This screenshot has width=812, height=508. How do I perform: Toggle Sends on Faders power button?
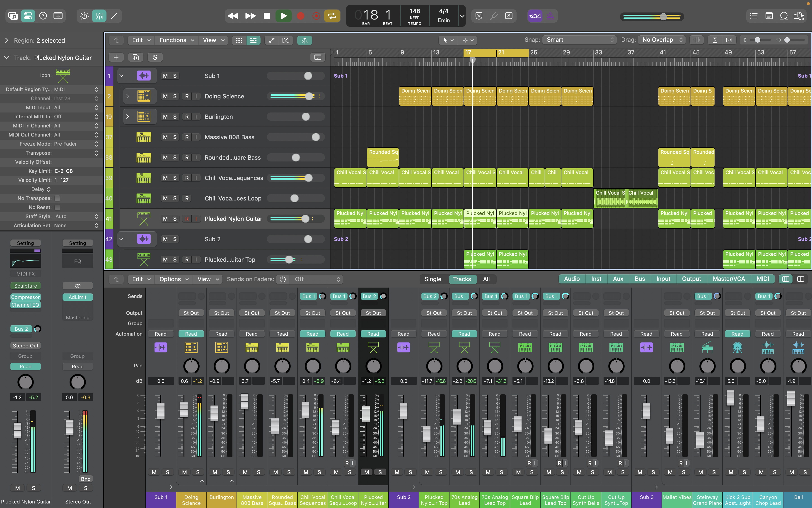[283, 279]
